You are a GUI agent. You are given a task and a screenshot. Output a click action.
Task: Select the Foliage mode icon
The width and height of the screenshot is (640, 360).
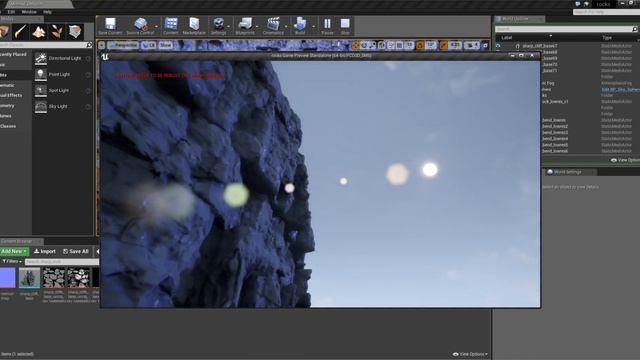[x=57, y=31]
